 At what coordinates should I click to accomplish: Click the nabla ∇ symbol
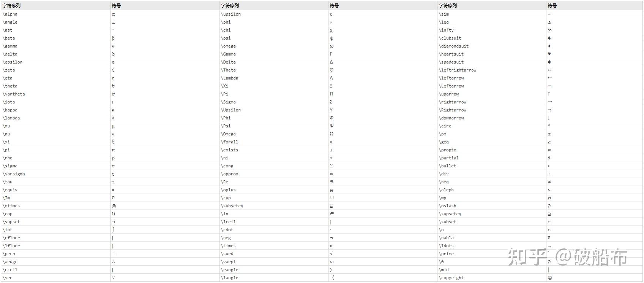pos(549,238)
